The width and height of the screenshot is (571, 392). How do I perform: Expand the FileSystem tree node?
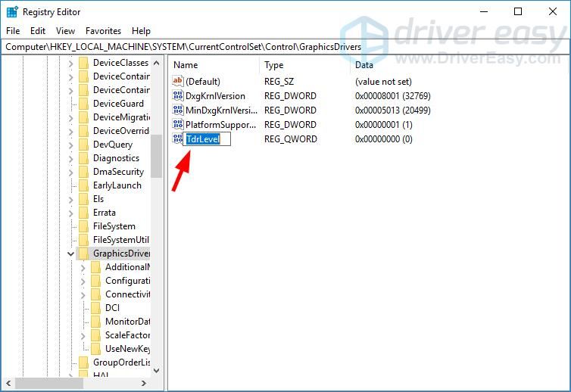click(71, 226)
